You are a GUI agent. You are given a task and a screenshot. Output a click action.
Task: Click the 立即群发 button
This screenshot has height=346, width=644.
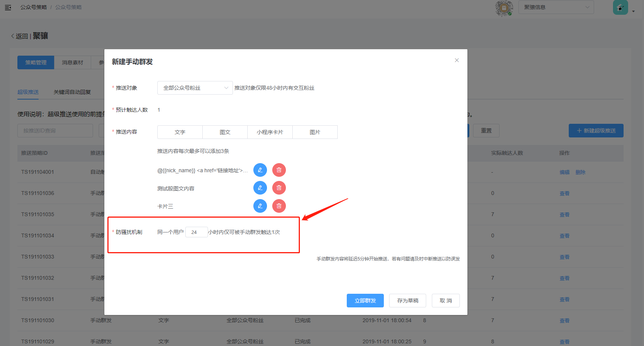click(x=365, y=301)
